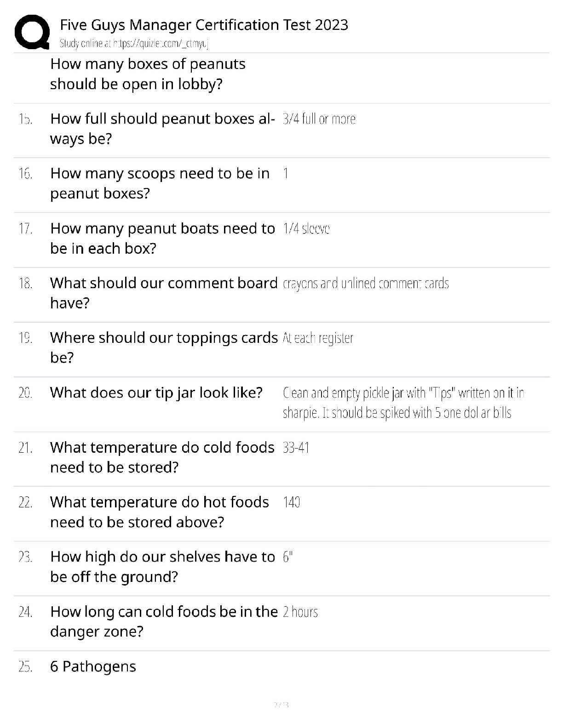
Task: Select the crayons and unlined comment cards answer
Action: [x=366, y=283]
